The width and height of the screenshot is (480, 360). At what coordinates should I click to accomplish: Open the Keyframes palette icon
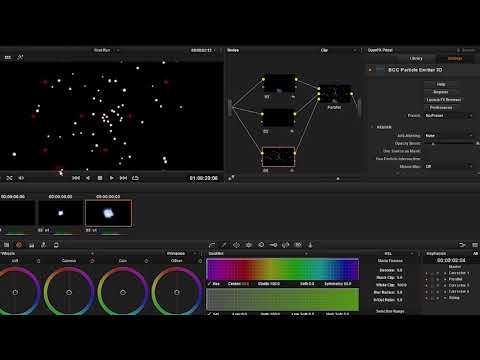[x=462, y=245]
